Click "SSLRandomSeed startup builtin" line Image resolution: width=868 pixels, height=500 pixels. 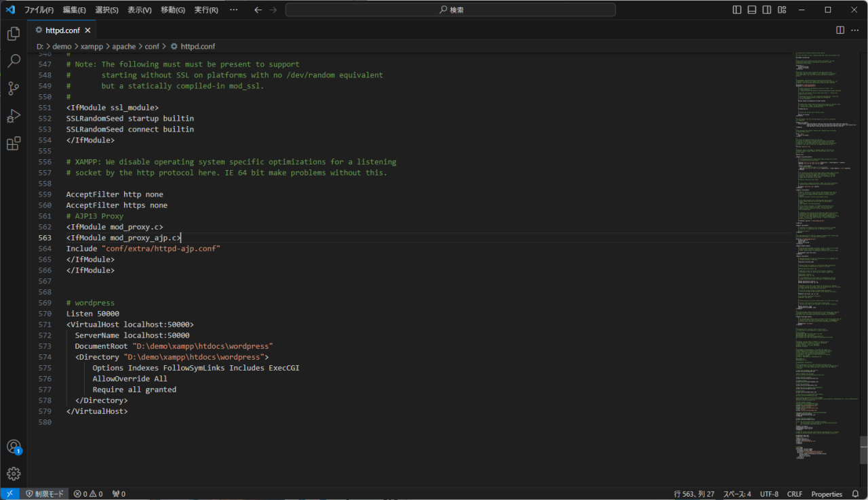[x=130, y=119]
